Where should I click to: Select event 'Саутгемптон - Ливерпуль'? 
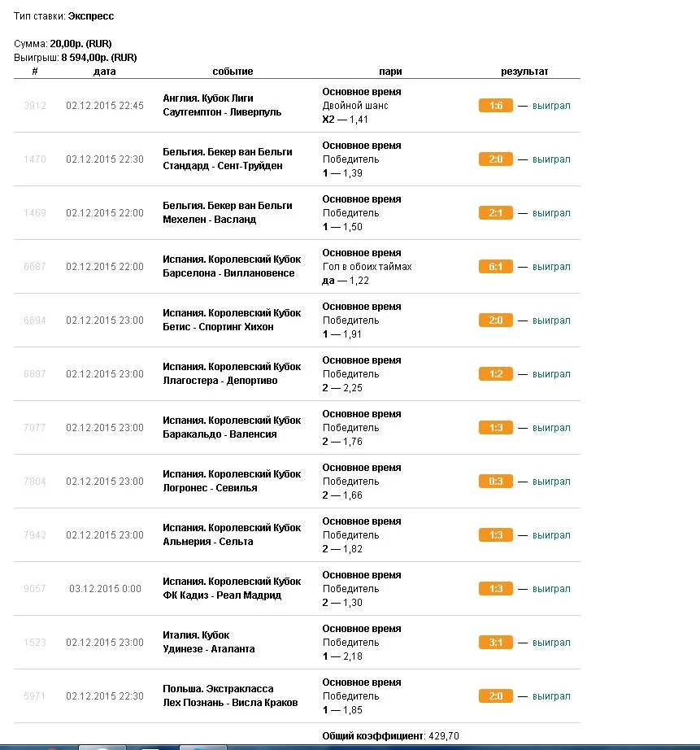222,112
